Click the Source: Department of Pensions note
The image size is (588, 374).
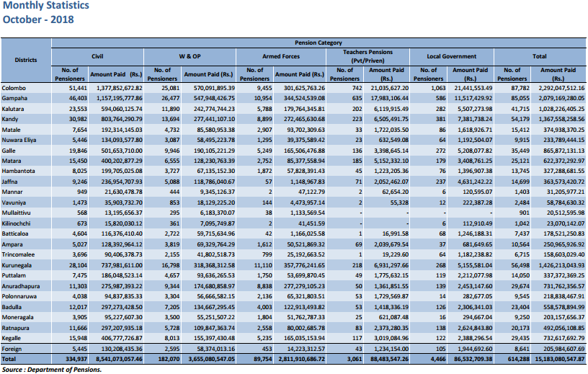(52, 370)
